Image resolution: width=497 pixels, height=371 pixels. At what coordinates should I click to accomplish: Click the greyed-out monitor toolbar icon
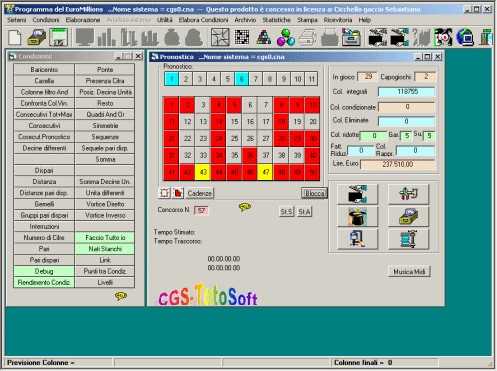tap(85, 37)
